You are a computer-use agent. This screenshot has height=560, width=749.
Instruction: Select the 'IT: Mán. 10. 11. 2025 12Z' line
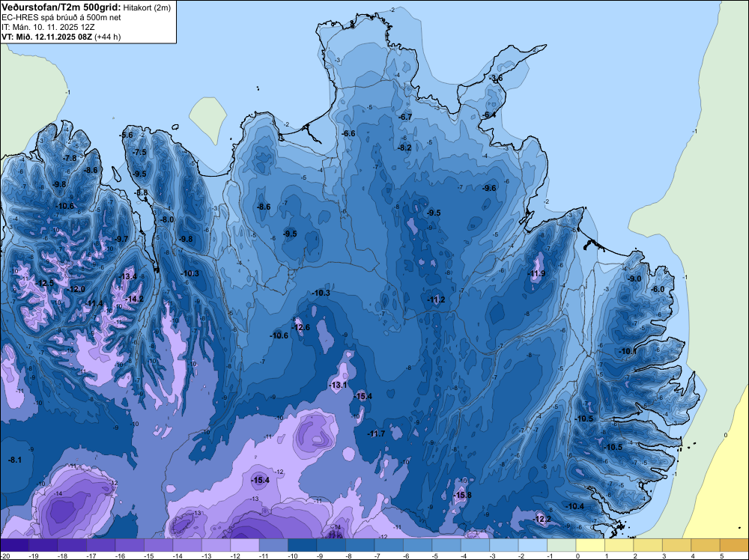[x=48, y=27]
